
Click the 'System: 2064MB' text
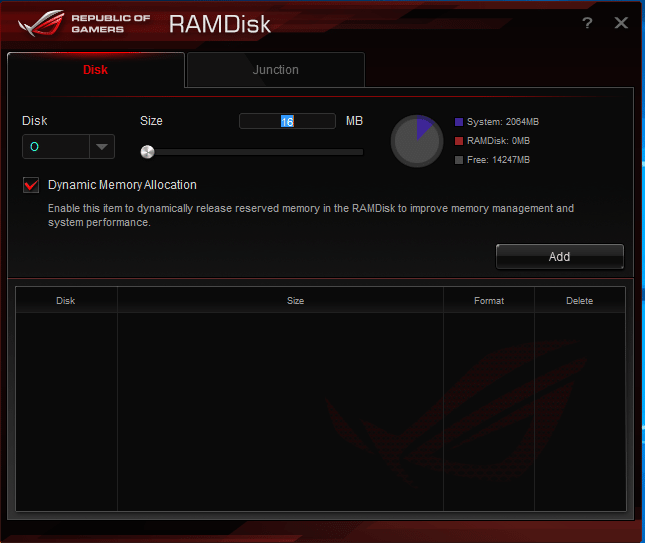coord(503,122)
